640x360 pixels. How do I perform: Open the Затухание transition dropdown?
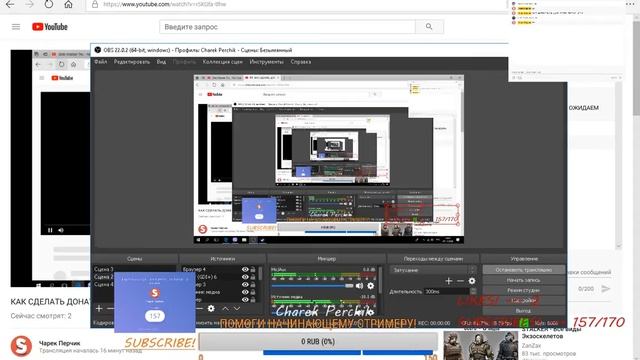[x=433, y=270]
